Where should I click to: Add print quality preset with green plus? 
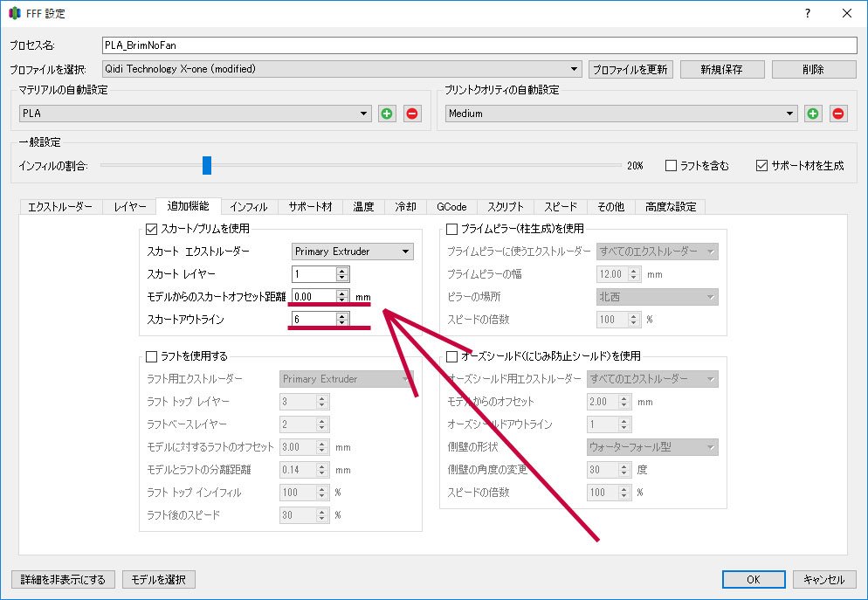pos(813,114)
